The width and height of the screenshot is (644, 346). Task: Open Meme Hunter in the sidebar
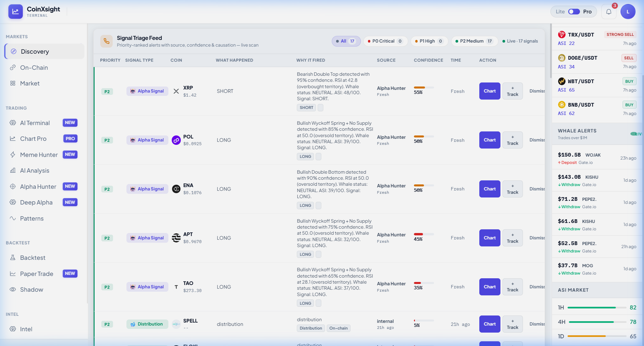tap(44, 155)
